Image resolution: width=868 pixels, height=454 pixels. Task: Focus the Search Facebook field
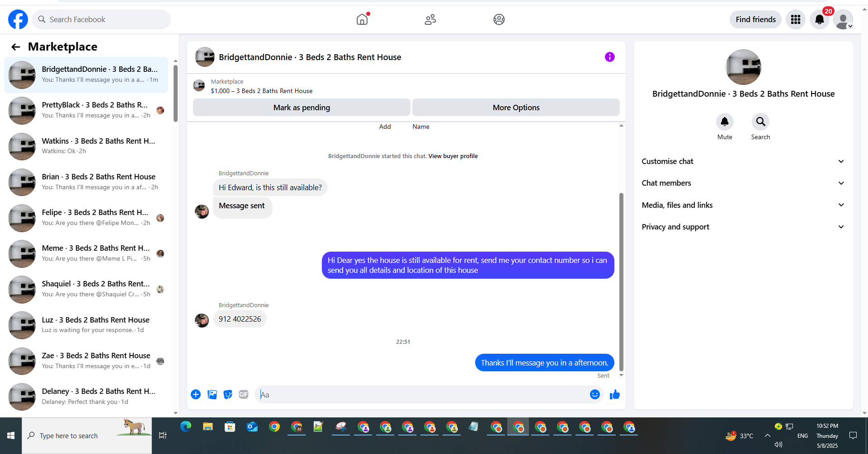click(101, 19)
